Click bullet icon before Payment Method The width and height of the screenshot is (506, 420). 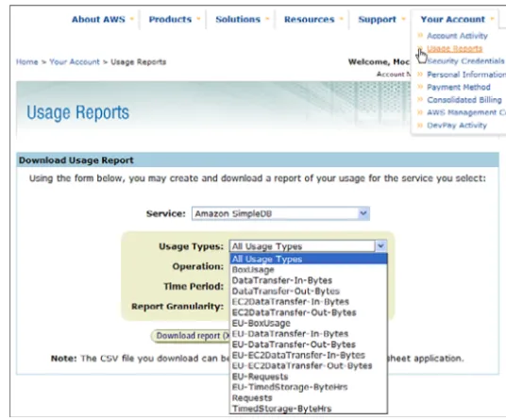pyautogui.click(x=420, y=87)
